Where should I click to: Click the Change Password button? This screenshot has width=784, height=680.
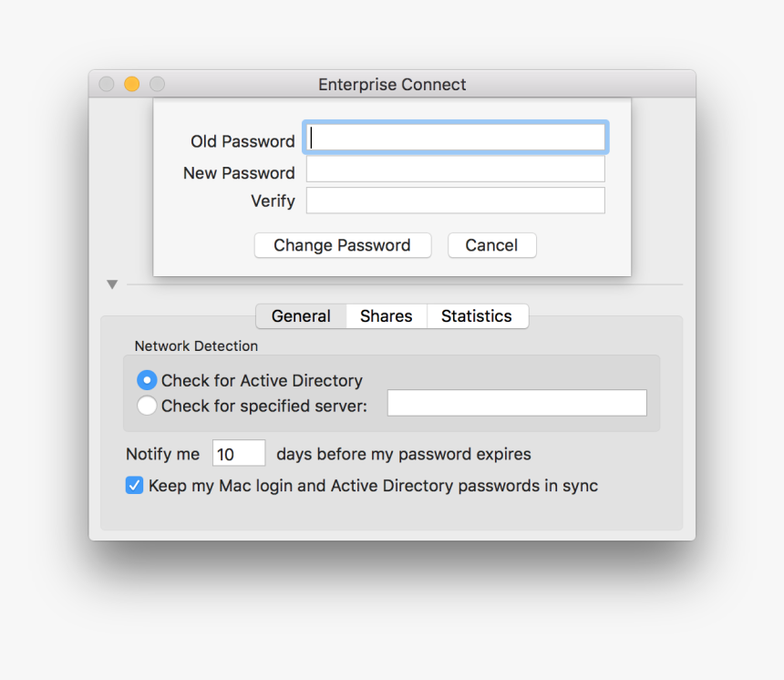[x=342, y=245]
